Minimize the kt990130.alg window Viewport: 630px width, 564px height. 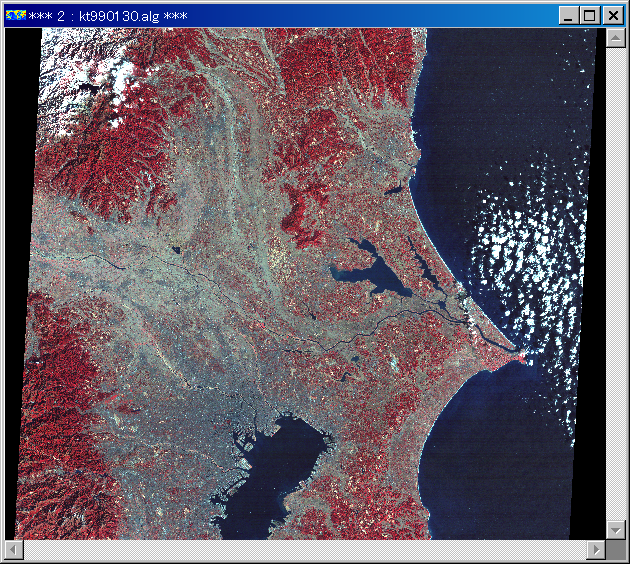coord(569,16)
